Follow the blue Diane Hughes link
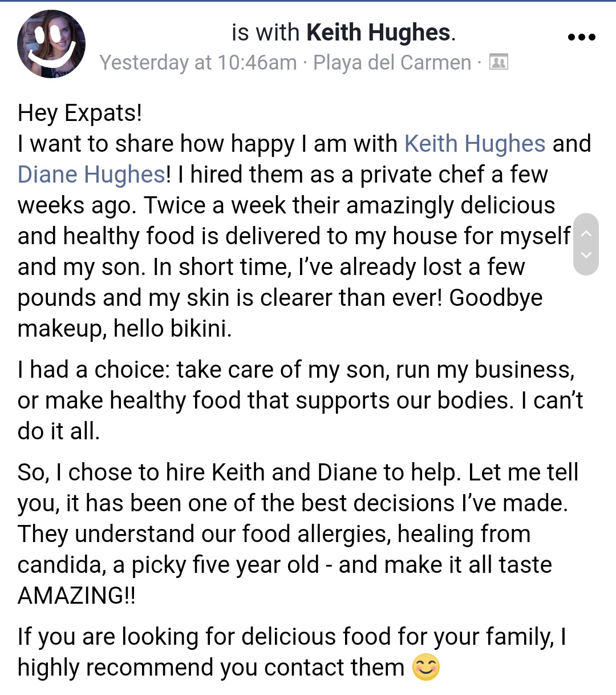 pos(91,175)
